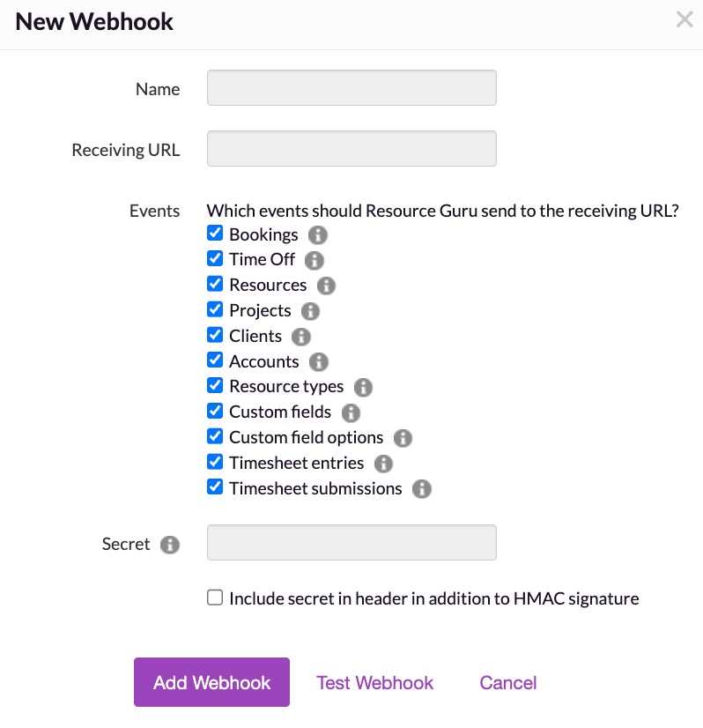
Task: Uncheck the Bookings events checkbox
Action: pyautogui.click(x=215, y=234)
